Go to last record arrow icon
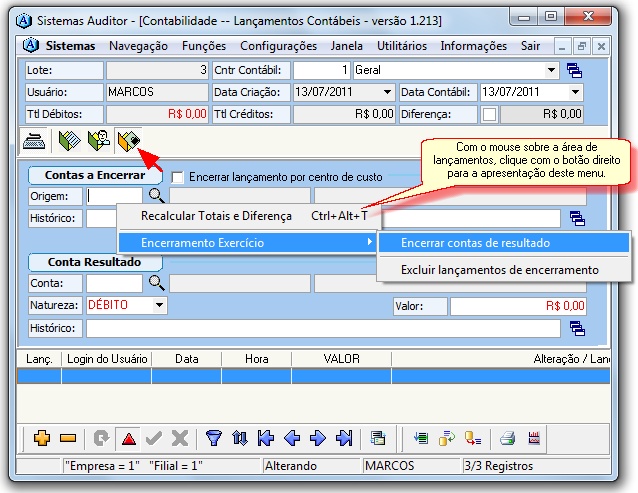This screenshot has height=493, width=638. [344, 438]
